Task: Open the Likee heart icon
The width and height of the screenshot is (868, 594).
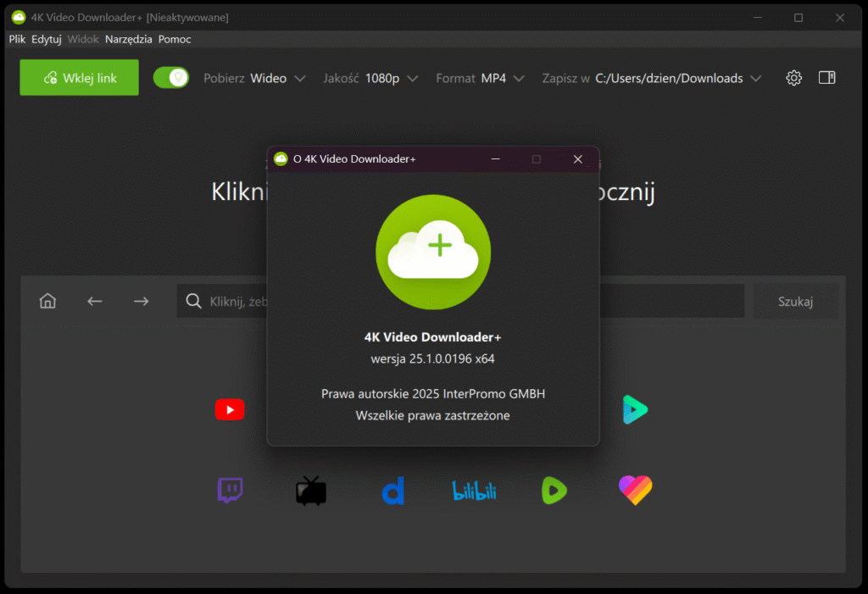Action: 636,490
